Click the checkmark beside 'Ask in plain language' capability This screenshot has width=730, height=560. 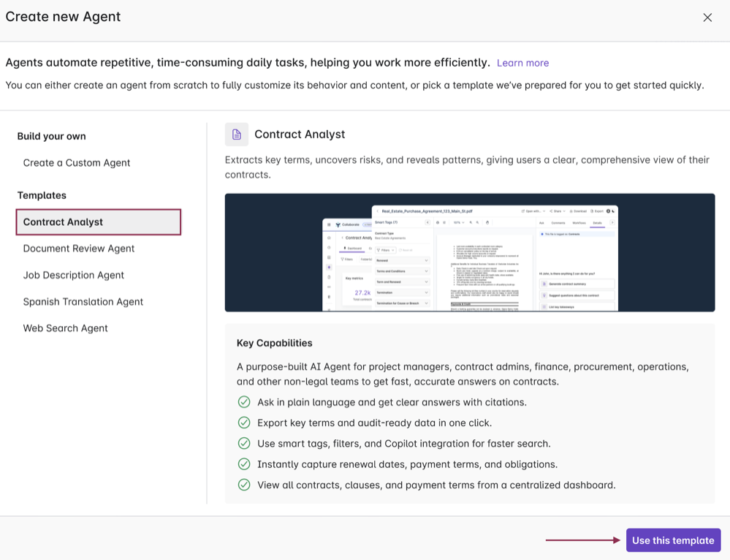pyautogui.click(x=244, y=402)
